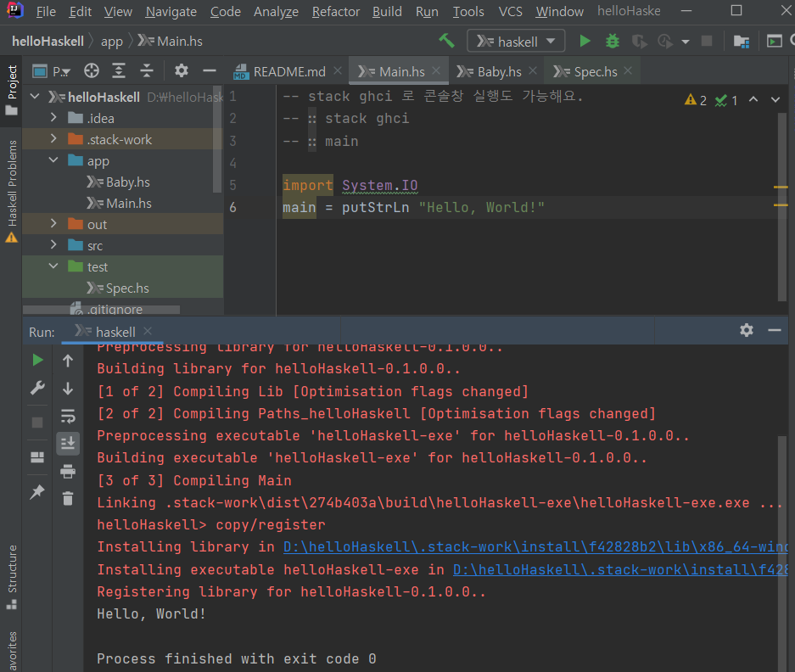The width and height of the screenshot is (795, 672).
Task: Run the haskell configuration with green play
Action: (585, 41)
